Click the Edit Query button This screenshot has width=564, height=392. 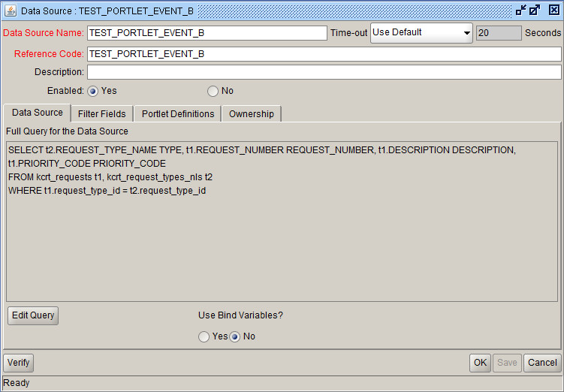pyautogui.click(x=33, y=315)
